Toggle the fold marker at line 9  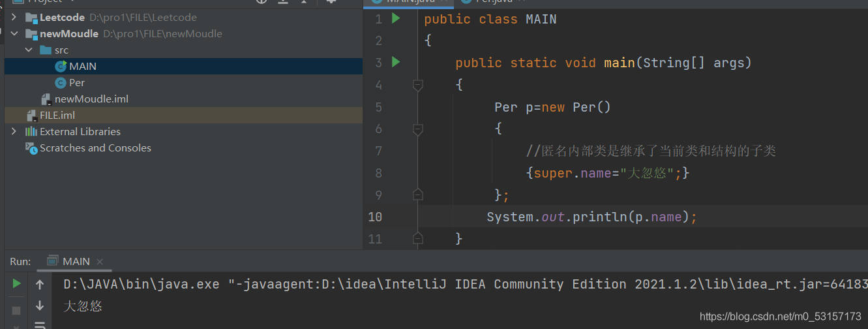click(418, 195)
